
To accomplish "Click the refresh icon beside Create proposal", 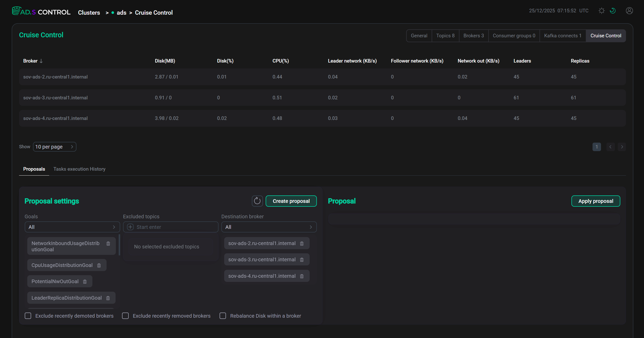I will pos(257,201).
